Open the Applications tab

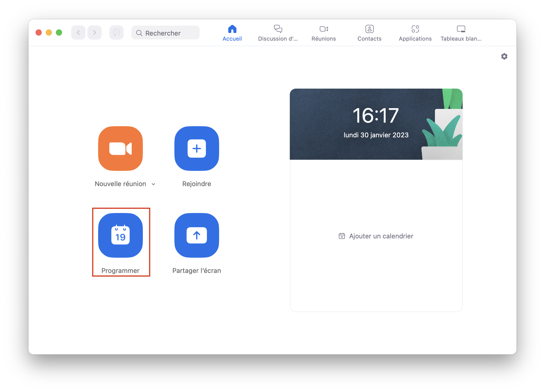click(x=415, y=33)
